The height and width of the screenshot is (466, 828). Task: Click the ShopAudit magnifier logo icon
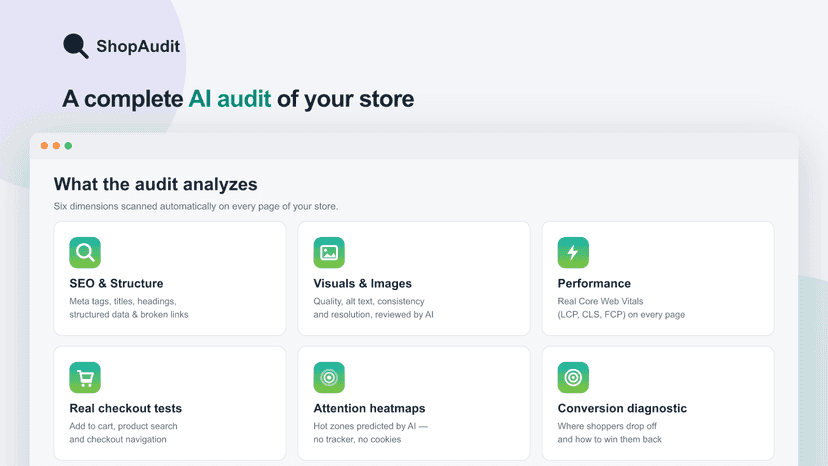(x=76, y=46)
